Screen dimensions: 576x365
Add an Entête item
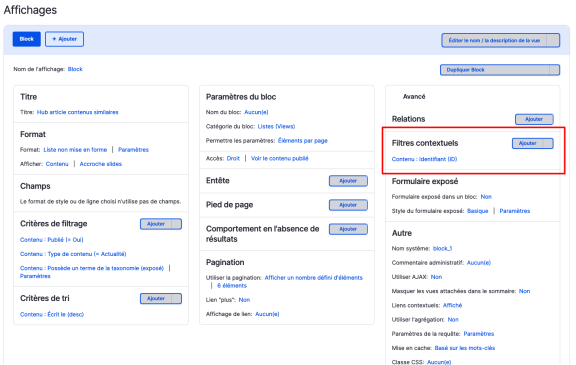[348, 181]
